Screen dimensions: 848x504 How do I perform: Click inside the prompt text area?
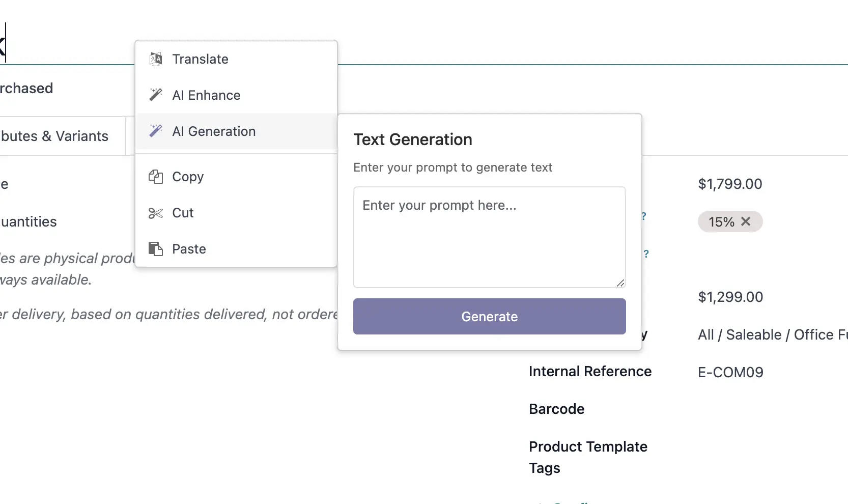tap(489, 237)
